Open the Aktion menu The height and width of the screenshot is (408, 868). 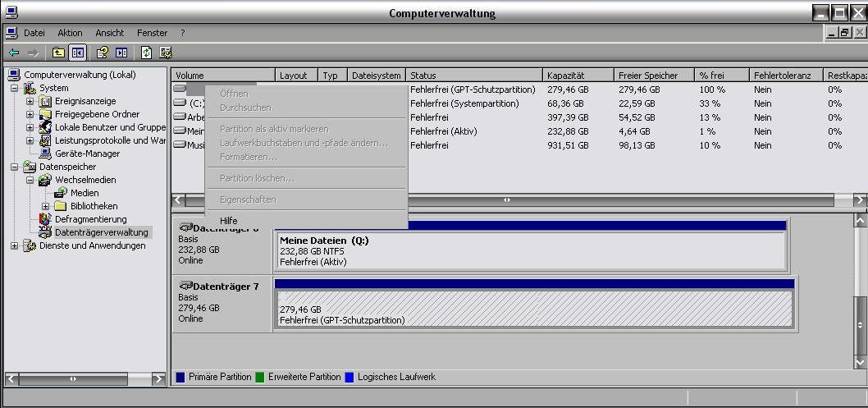pos(70,33)
